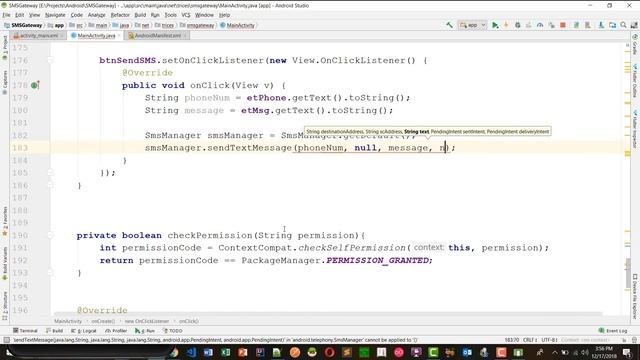
Task: Open the Build tool window
Action: [54, 331]
